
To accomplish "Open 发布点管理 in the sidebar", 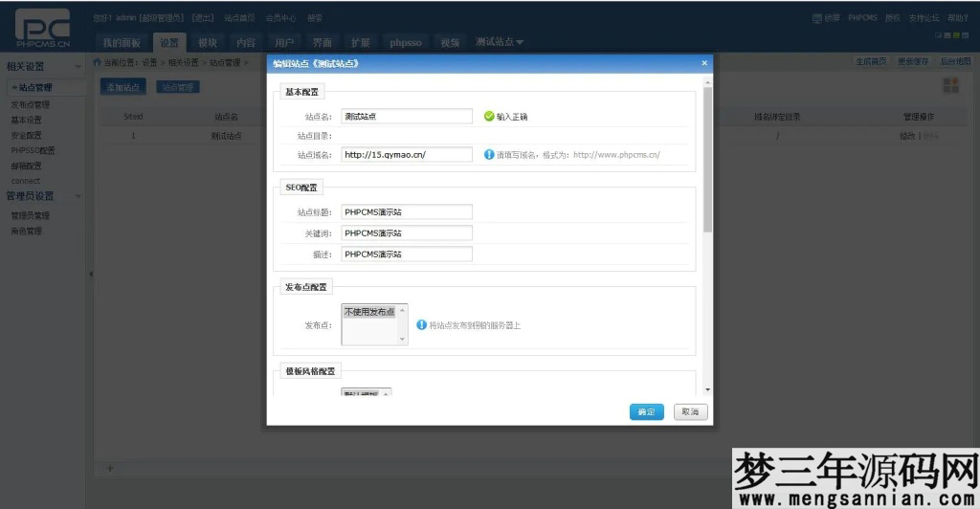I will click(30, 104).
